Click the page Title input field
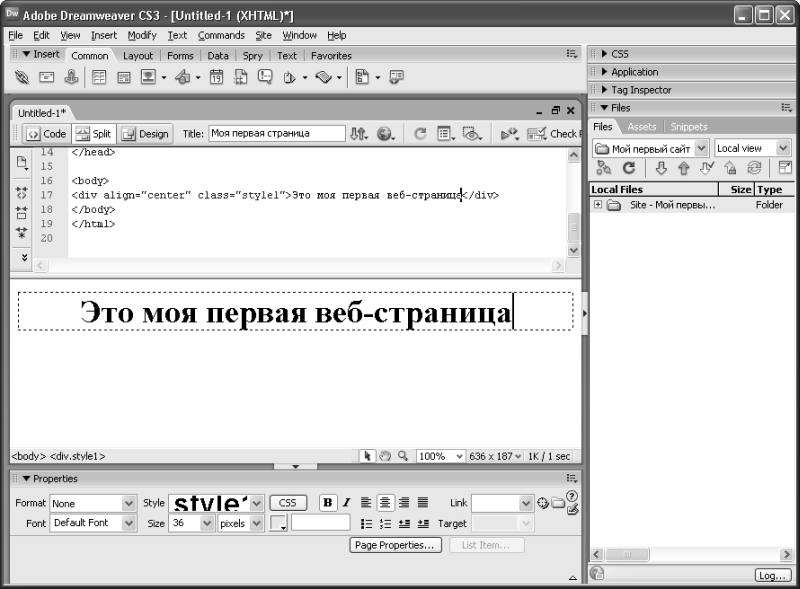800x589 pixels. click(x=276, y=133)
